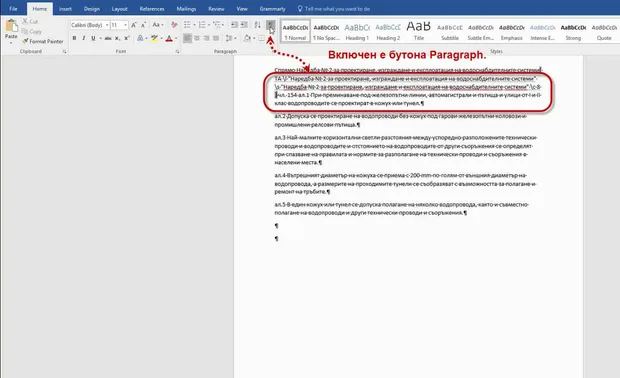The height and width of the screenshot is (378, 620).
Task: Increase the paragraph indent
Action: tap(244, 25)
